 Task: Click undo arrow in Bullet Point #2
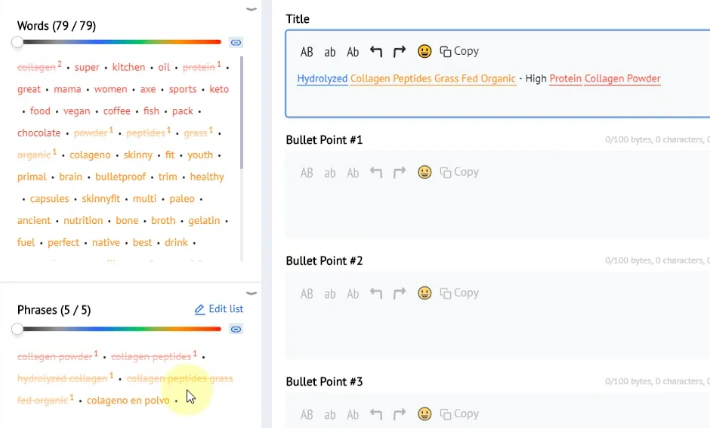click(x=376, y=293)
